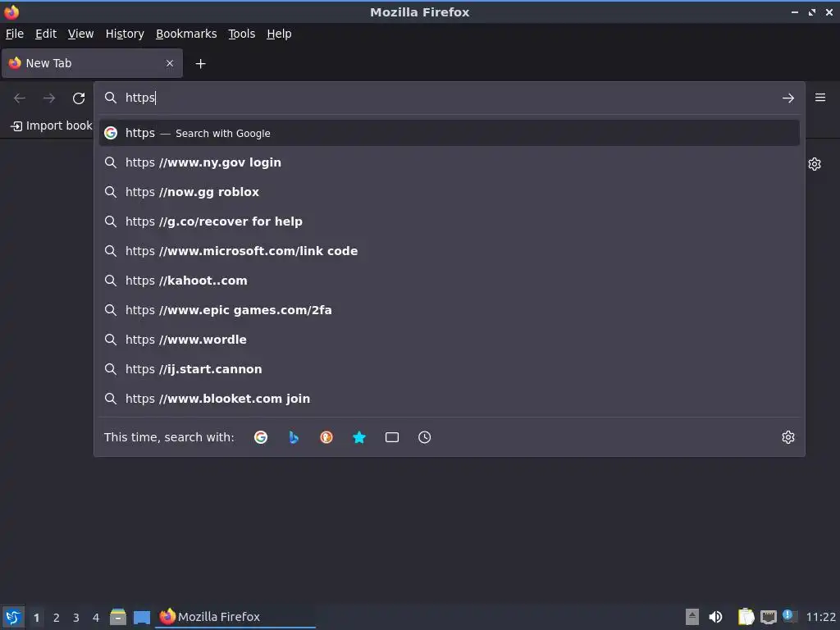The image size is (840, 630).
Task: Open the network status tray icon
Action: (768, 617)
